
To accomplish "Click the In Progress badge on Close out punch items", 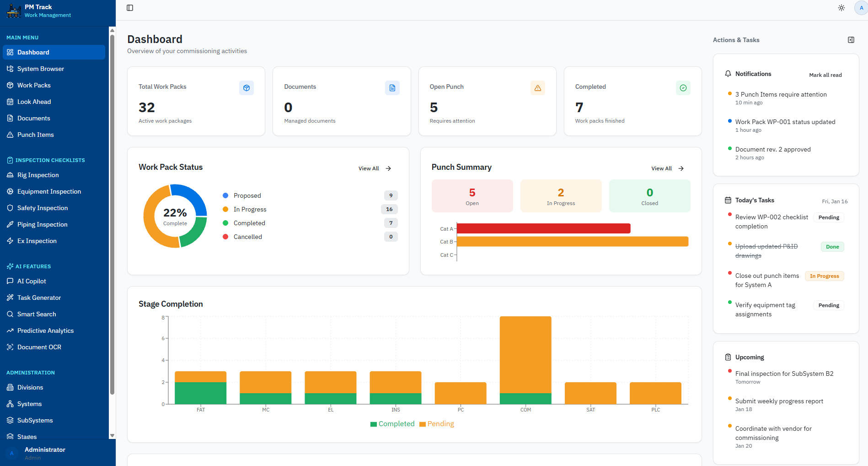I will click(x=824, y=276).
